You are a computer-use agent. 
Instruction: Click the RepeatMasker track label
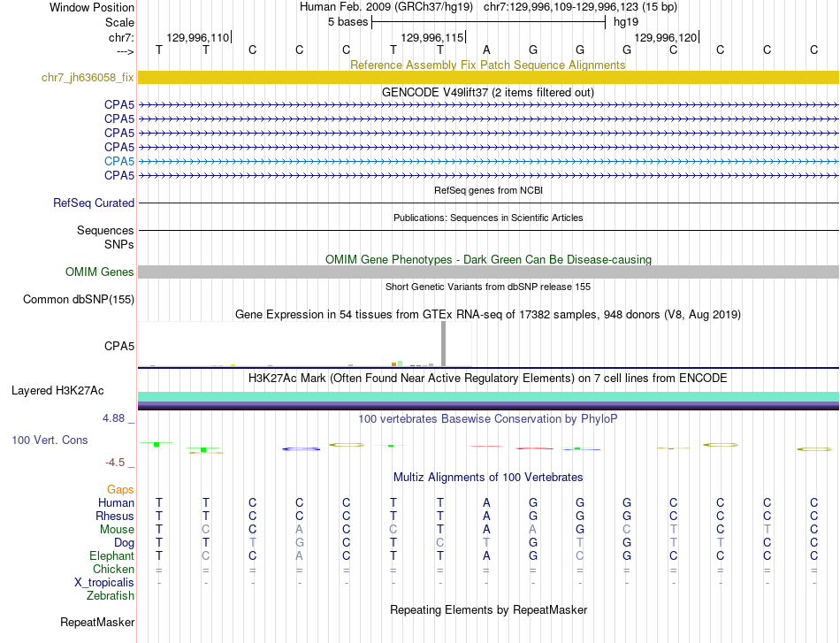tap(97, 623)
